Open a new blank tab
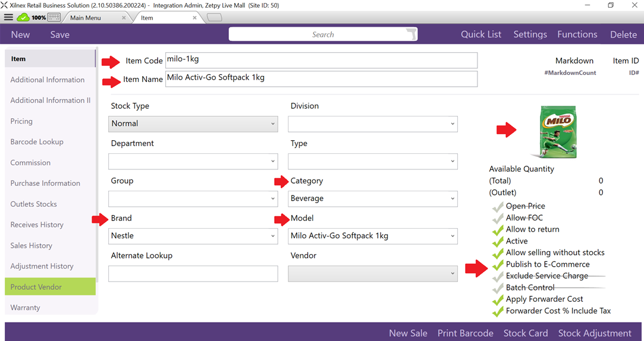This screenshot has height=341, width=644. 215,17
